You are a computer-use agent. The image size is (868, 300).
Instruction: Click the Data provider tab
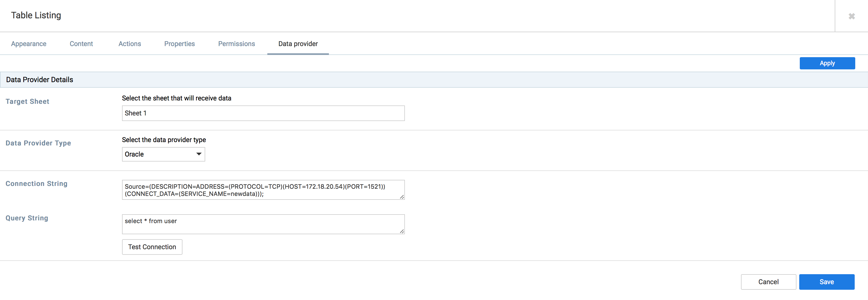[298, 44]
